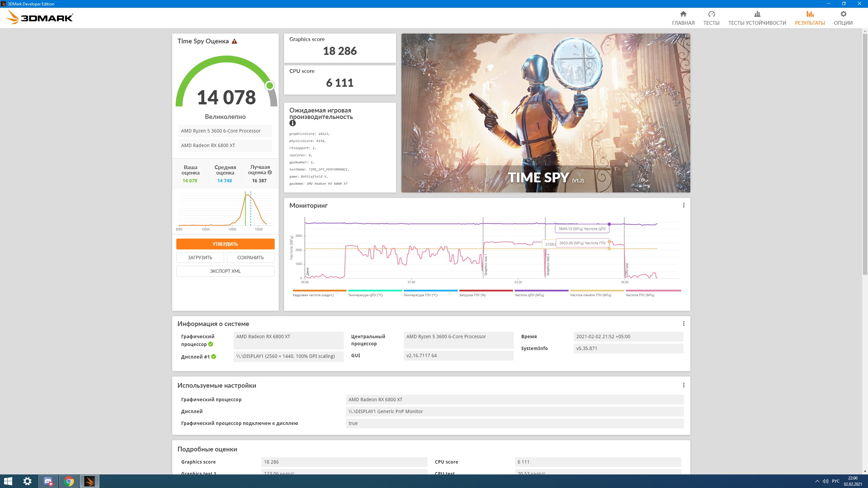This screenshot has width=868, height=488.
Task: Open the ТЕСТЫ gauge icon
Action: [711, 14]
